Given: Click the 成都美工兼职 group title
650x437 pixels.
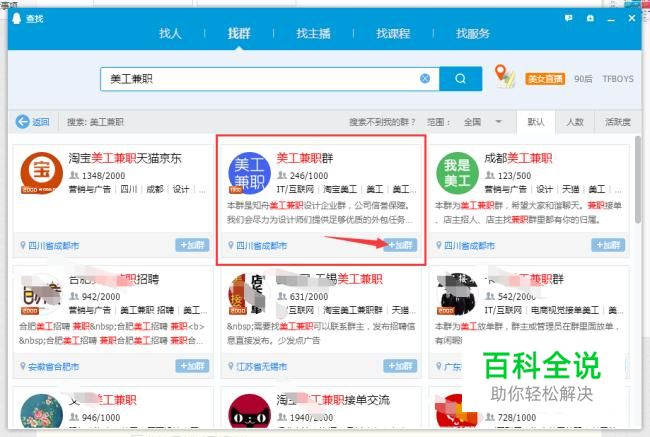Looking at the screenshot, I should tap(518, 158).
